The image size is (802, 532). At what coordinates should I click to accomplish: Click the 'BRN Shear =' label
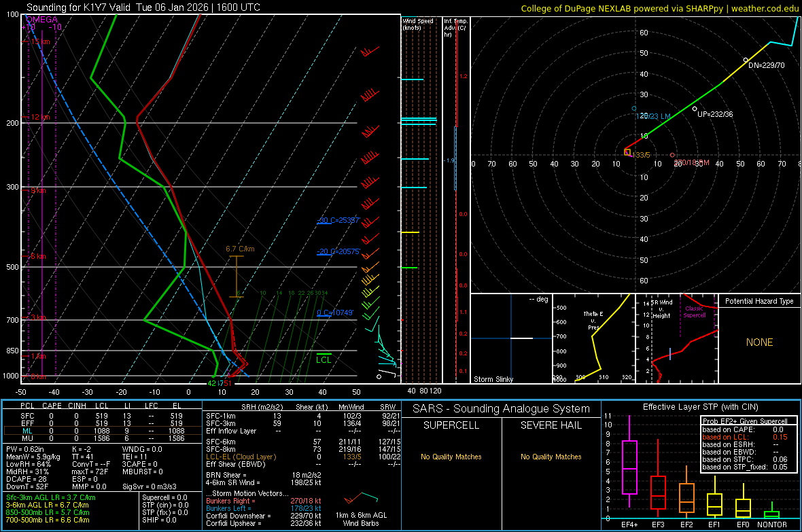226,475
